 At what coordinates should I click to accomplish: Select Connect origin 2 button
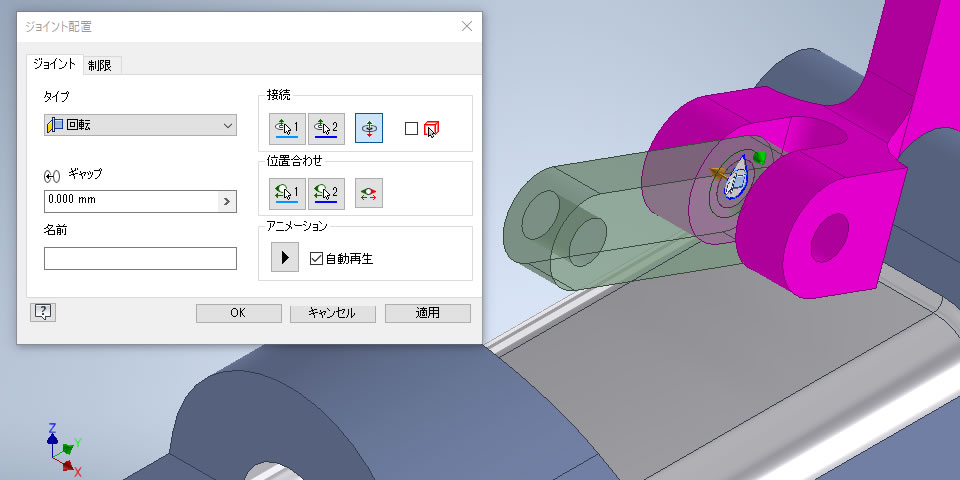[x=326, y=129]
